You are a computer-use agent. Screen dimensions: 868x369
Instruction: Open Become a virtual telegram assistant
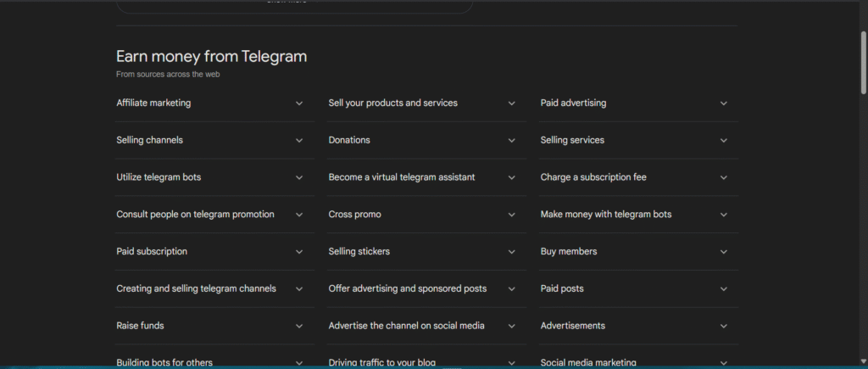(x=401, y=178)
